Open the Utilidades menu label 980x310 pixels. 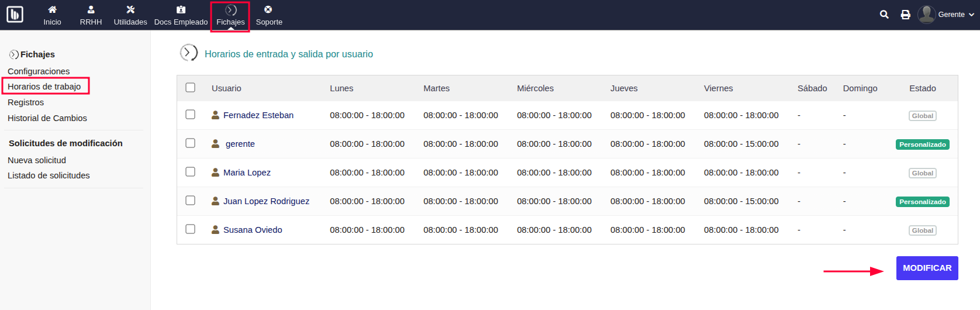pos(130,22)
